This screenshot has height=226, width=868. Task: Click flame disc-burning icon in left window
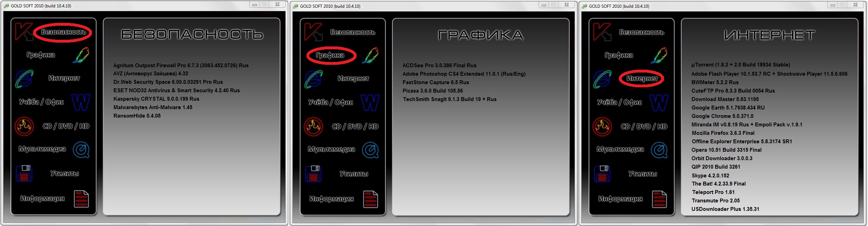click(x=24, y=126)
